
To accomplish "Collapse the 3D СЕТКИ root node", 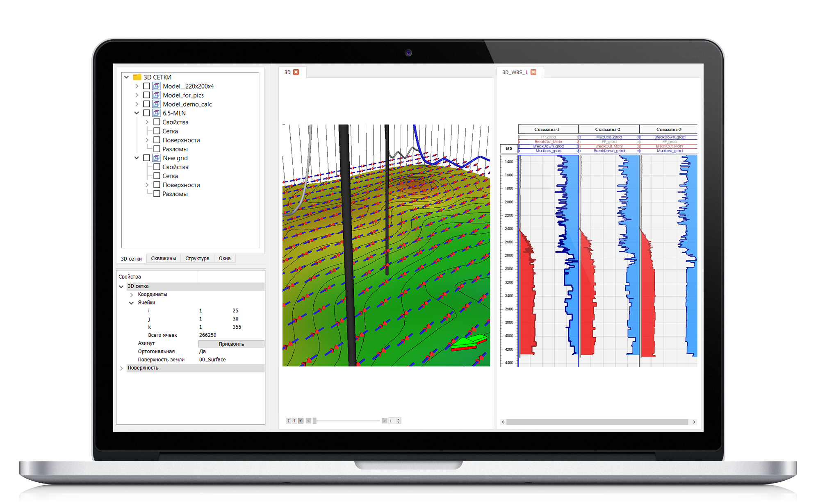I will pos(127,77).
